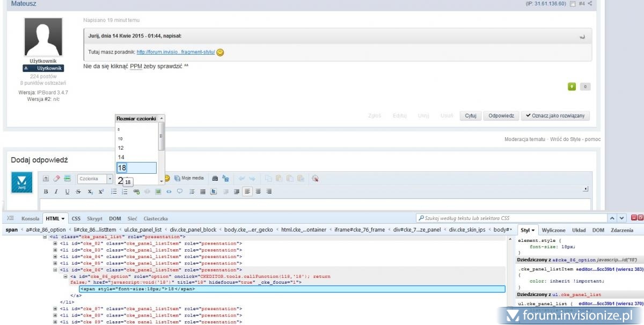The width and height of the screenshot is (644, 325).
Task: Open the Wyliczone side panel tab
Action: [x=553, y=230]
